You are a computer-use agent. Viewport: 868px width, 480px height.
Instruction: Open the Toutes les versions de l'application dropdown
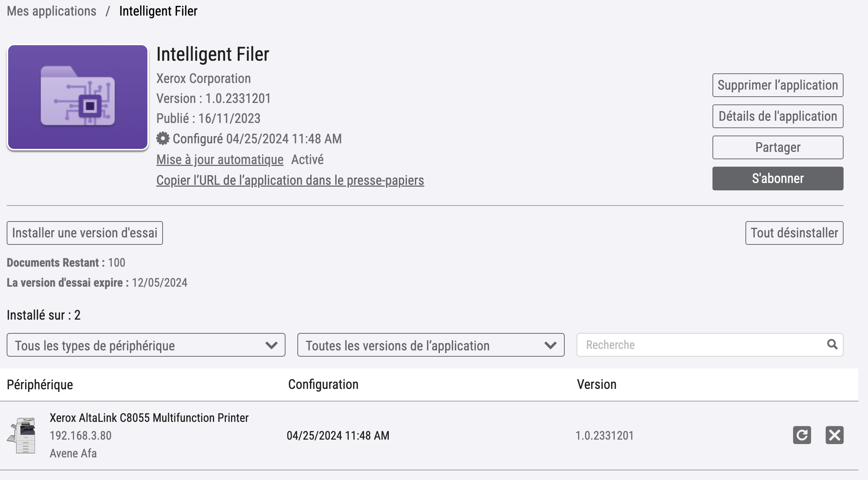point(431,345)
